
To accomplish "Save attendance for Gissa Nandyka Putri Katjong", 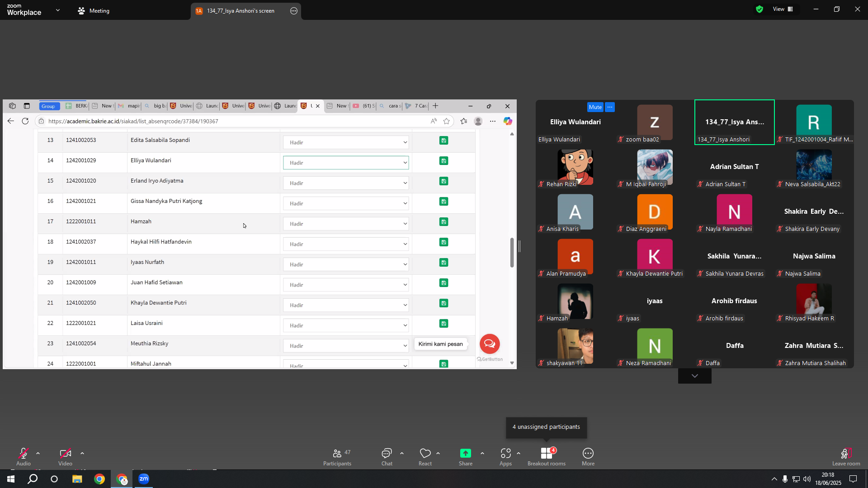I will click(x=444, y=202).
